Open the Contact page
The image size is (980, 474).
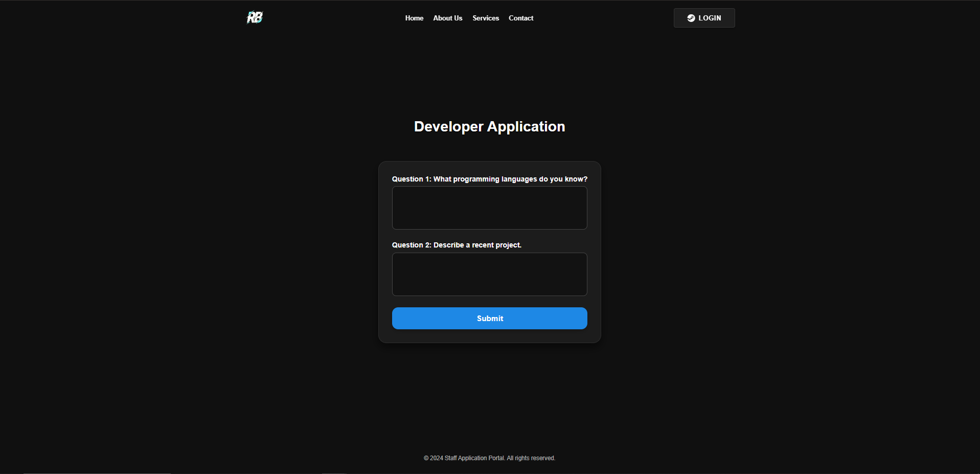pyautogui.click(x=520, y=18)
